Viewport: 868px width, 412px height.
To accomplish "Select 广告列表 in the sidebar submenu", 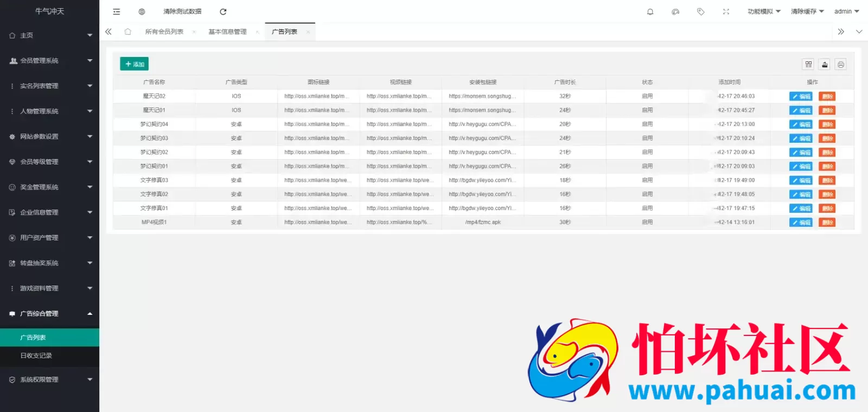I will tap(49, 337).
